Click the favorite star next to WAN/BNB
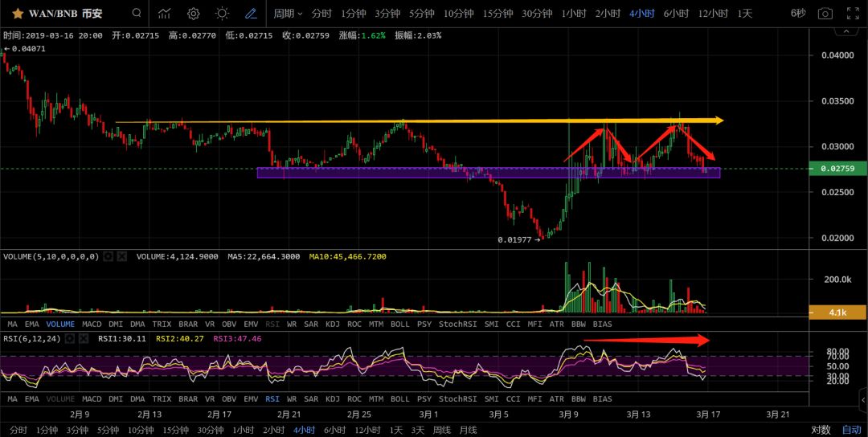Screen dimensions: 868x437 [17, 14]
